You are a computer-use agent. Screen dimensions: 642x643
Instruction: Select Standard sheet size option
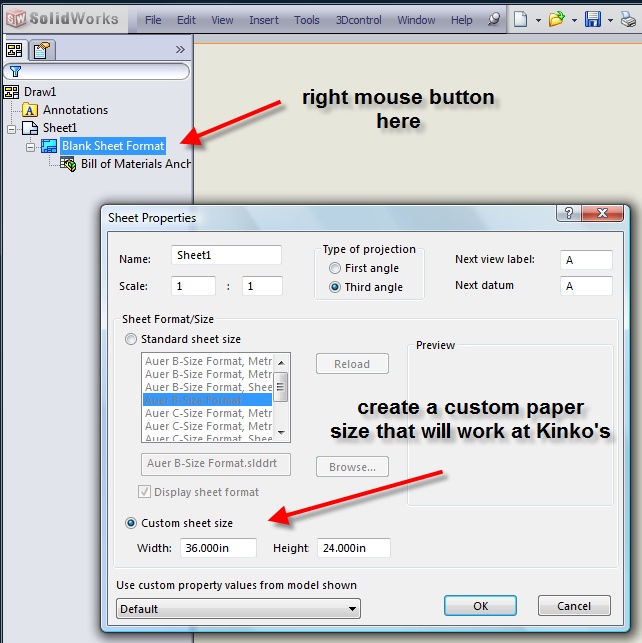(x=131, y=339)
